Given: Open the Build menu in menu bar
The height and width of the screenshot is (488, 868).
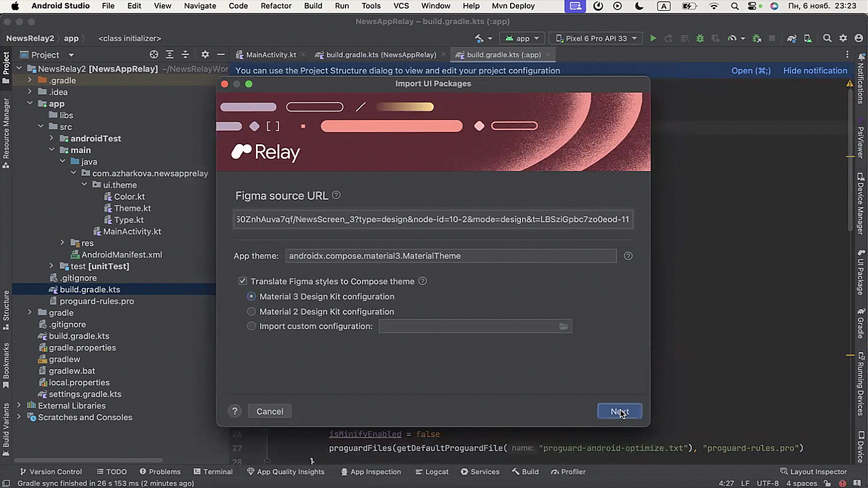Looking at the screenshot, I should tap(313, 6).
